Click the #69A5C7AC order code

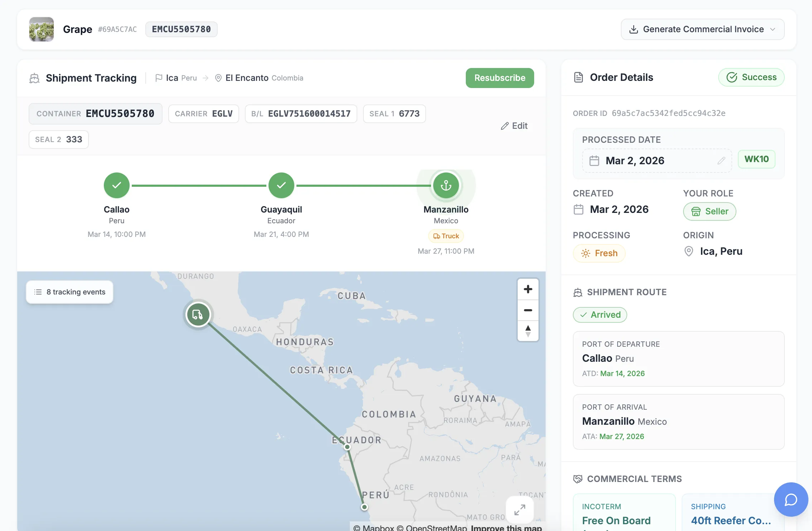point(117,29)
